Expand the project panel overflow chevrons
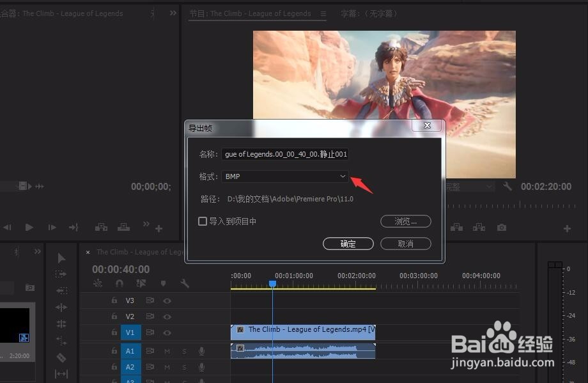The height and width of the screenshot is (383, 588). coord(38,251)
